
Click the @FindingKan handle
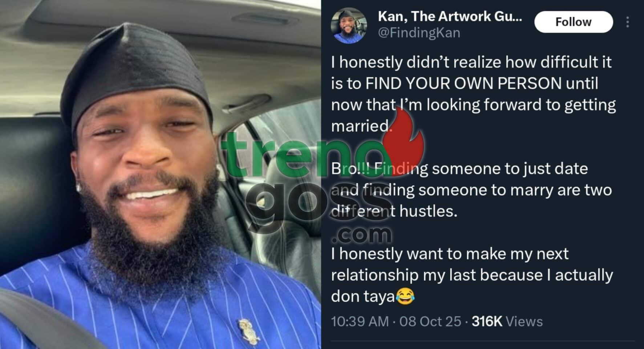419,33
